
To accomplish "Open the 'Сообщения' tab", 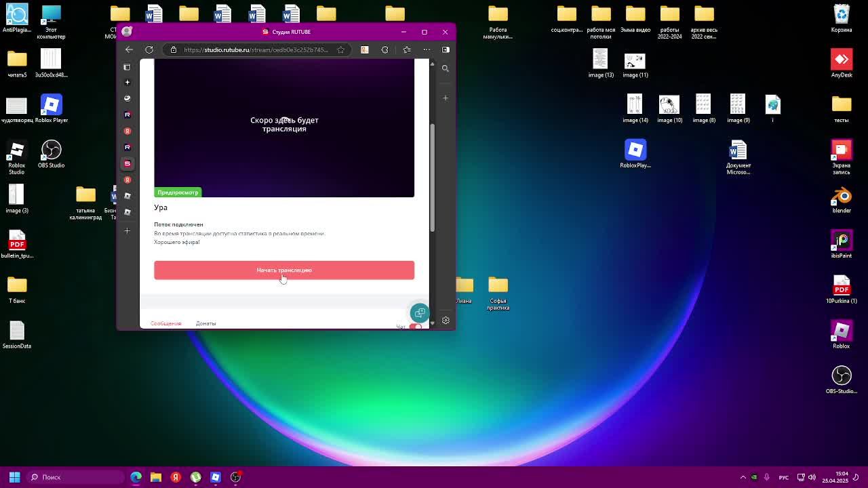I will coord(165,323).
